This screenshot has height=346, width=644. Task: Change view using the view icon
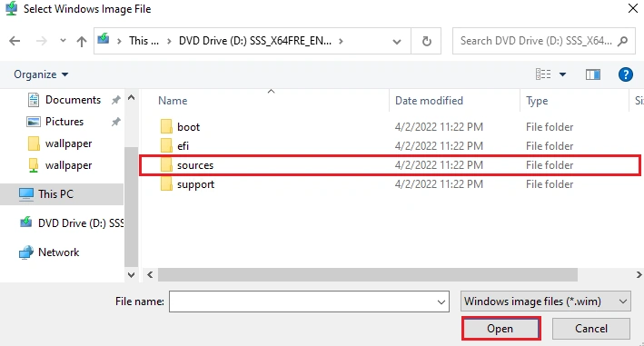point(543,74)
